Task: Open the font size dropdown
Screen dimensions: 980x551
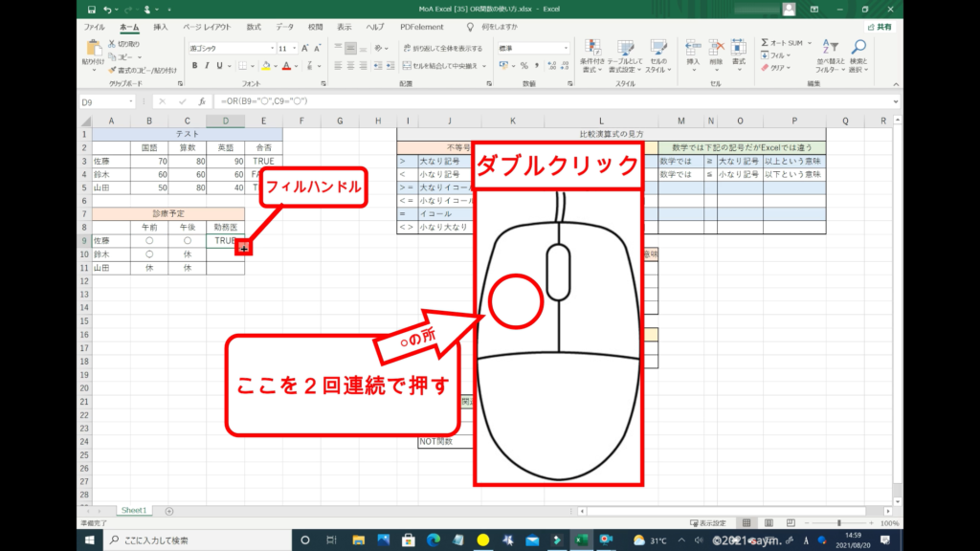Action: click(x=296, y=47)
